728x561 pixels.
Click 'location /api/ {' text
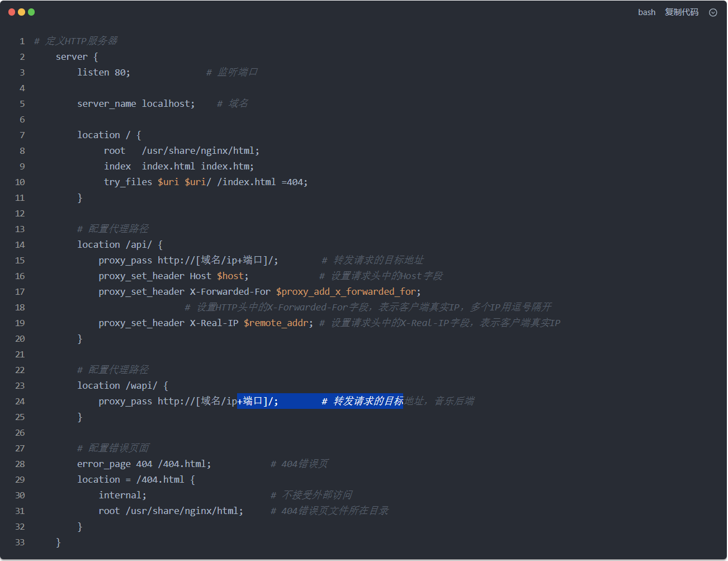[120, 244]
